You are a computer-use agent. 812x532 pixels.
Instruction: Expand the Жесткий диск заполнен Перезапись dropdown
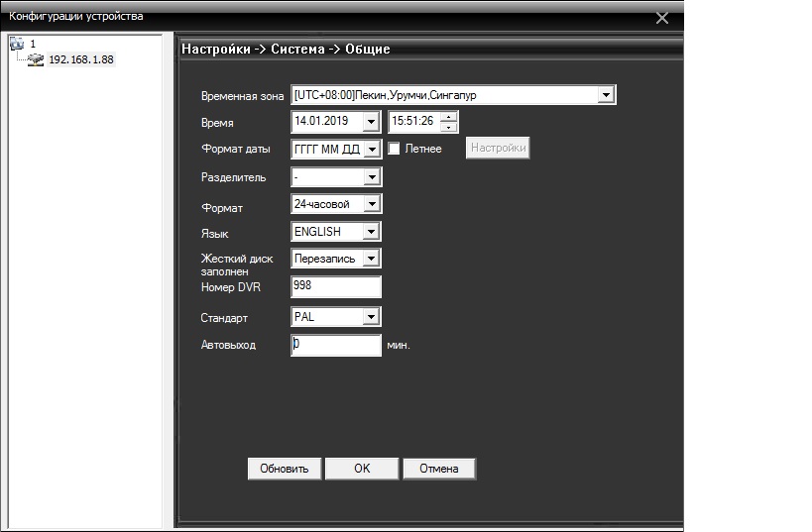[372, 259]
